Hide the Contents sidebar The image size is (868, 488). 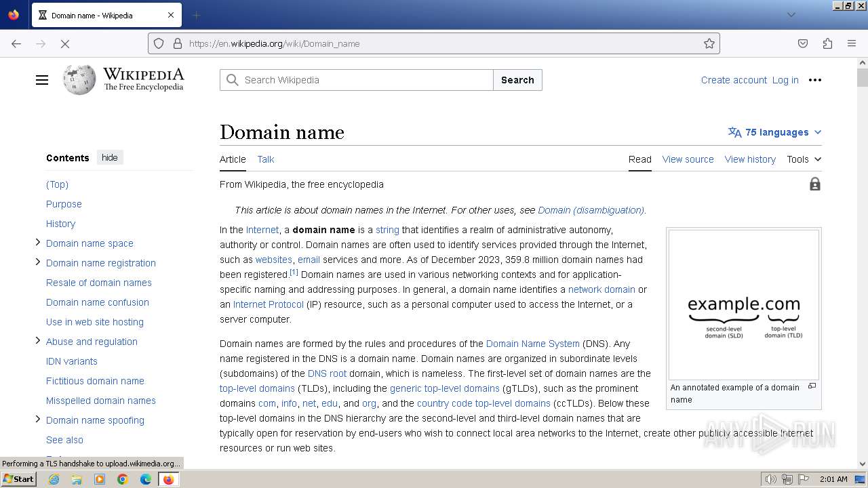110,157
